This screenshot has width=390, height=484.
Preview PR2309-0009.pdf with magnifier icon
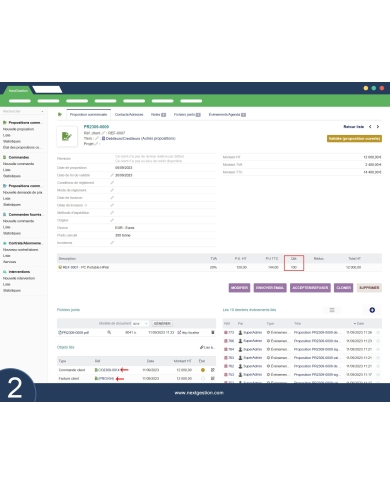[109, 332]
